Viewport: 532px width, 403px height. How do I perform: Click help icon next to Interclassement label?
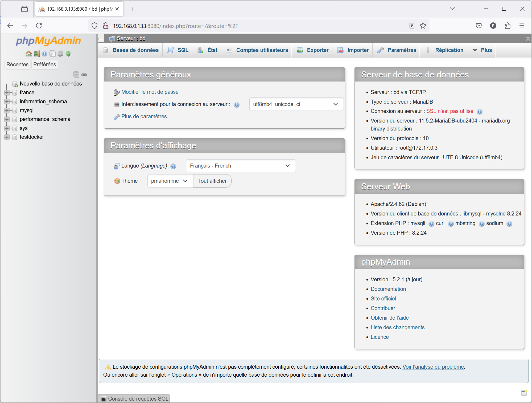(x=237, y=105)
